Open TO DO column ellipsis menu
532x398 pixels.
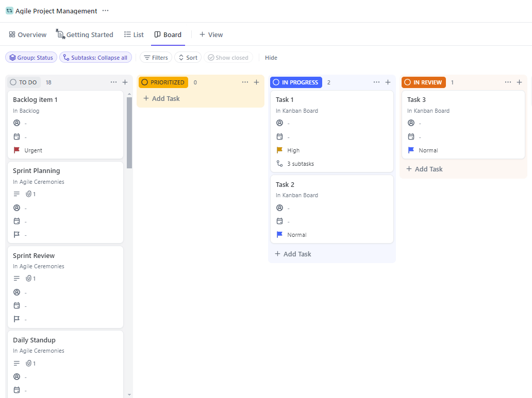click(113, 82)
